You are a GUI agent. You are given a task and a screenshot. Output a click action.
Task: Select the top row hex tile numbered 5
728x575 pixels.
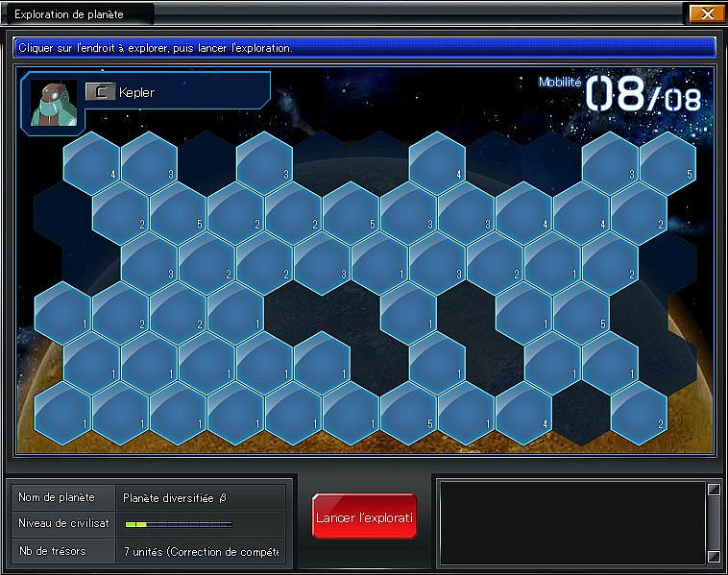click(x=667, y=163)
